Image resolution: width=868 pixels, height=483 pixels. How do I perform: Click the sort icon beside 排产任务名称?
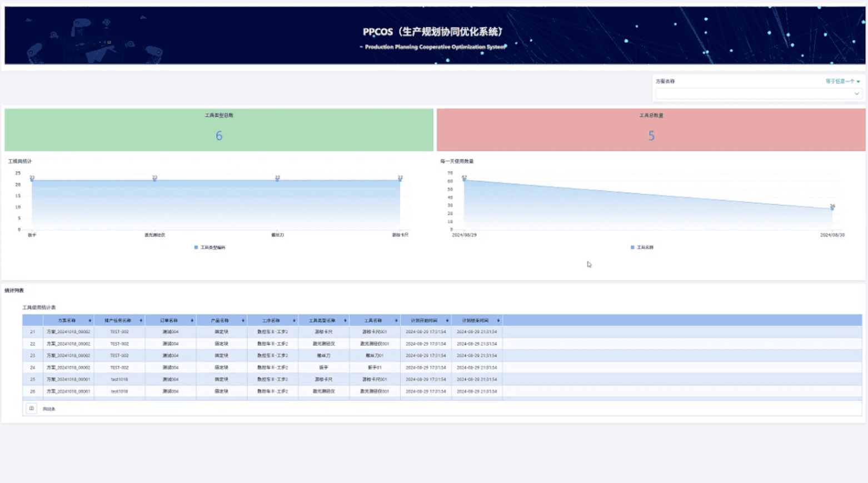pyautogui.click(x=141, y=320)
